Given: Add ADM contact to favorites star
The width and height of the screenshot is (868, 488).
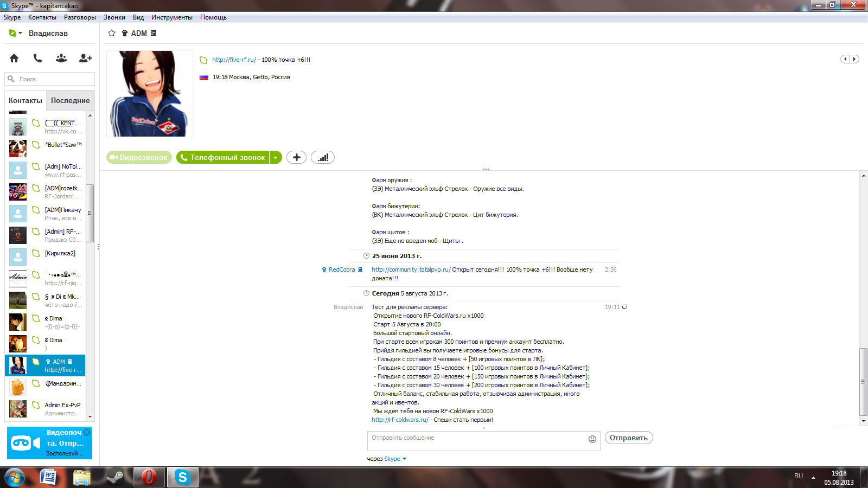Looking at the screenshot, I should point(112,33).
